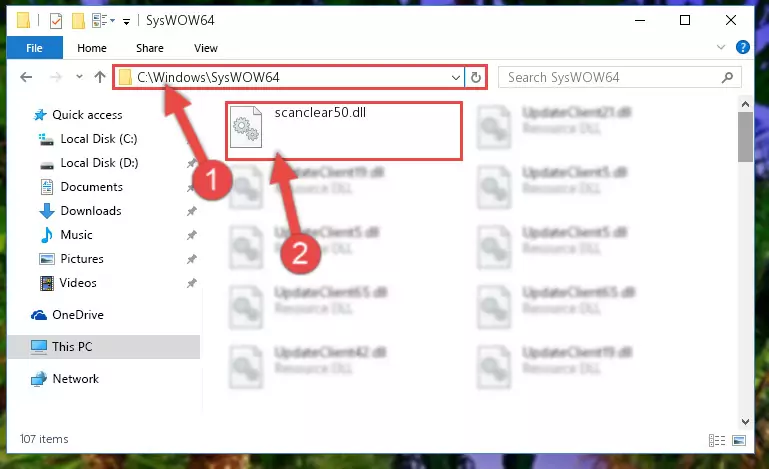Click the Properties icon in quick access toolbar
769x469 pixels.
56,21
